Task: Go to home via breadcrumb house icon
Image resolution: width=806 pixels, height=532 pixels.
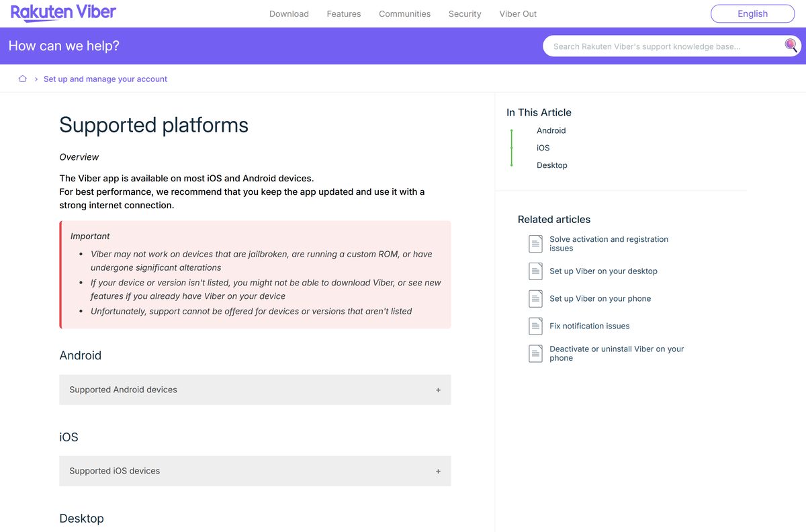Action: pyautogui.click(x=22, y=79)
